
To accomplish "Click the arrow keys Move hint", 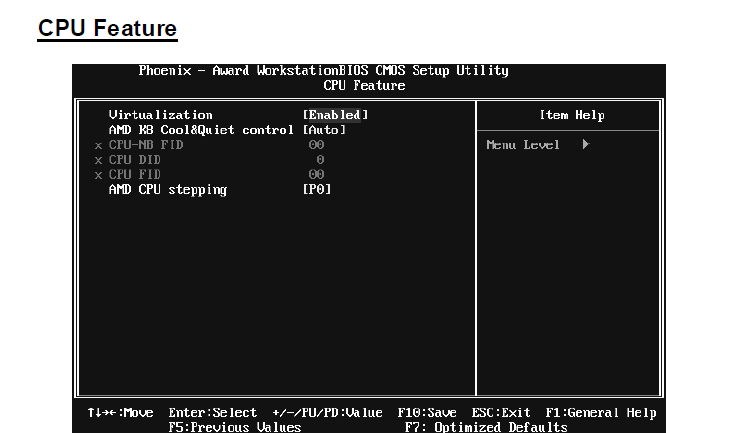I will pos(121,412).
